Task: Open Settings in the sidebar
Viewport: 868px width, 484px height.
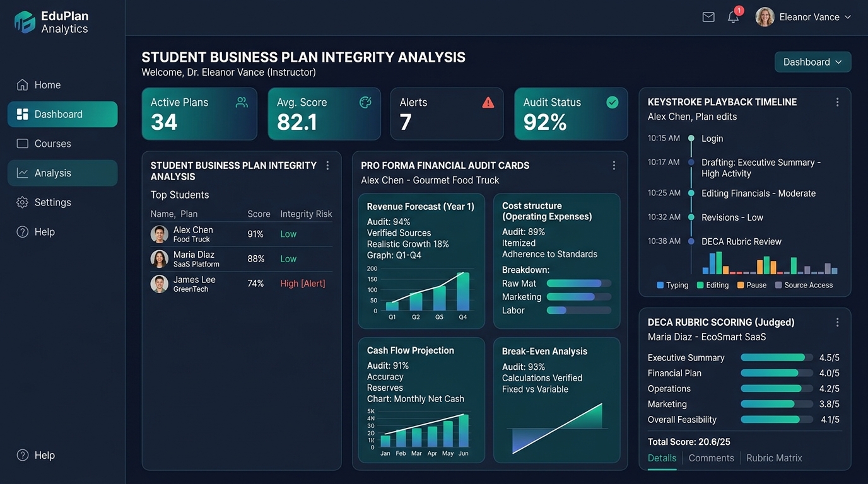Action: point(62,202)
